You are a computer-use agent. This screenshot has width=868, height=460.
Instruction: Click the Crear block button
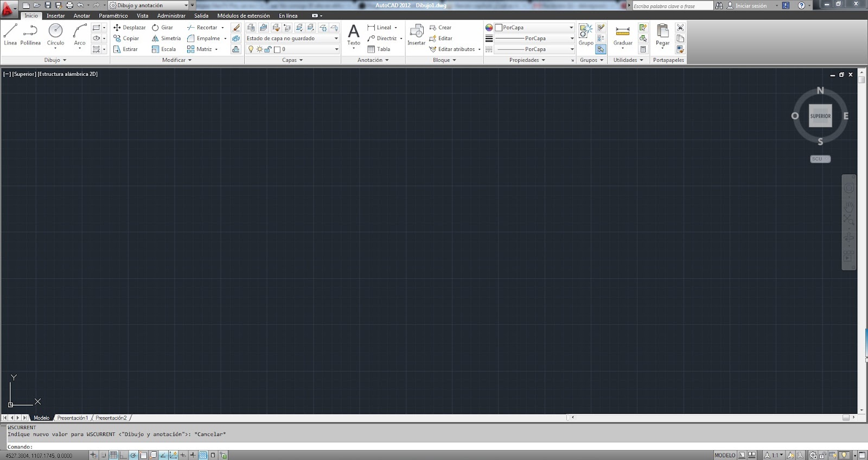point(441,27)
